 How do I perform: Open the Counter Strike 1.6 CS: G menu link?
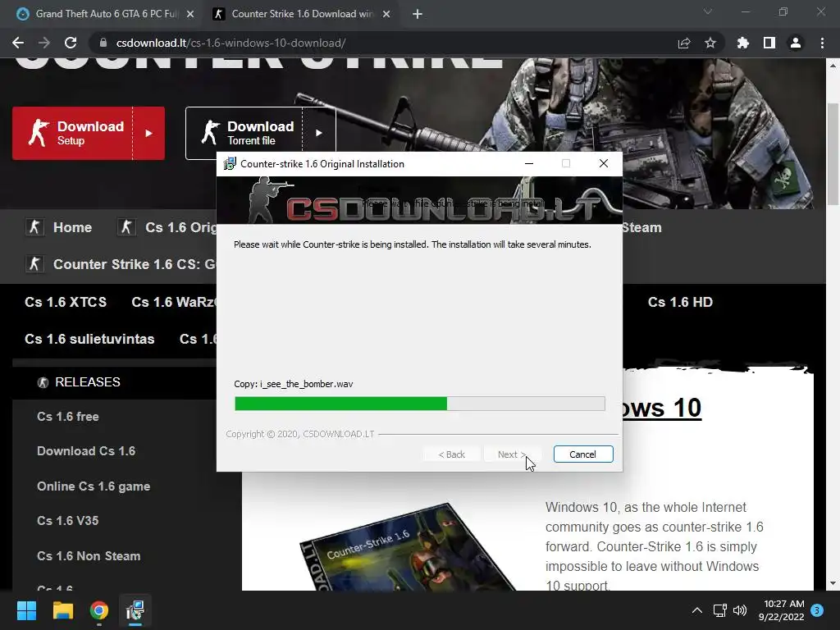135,264
